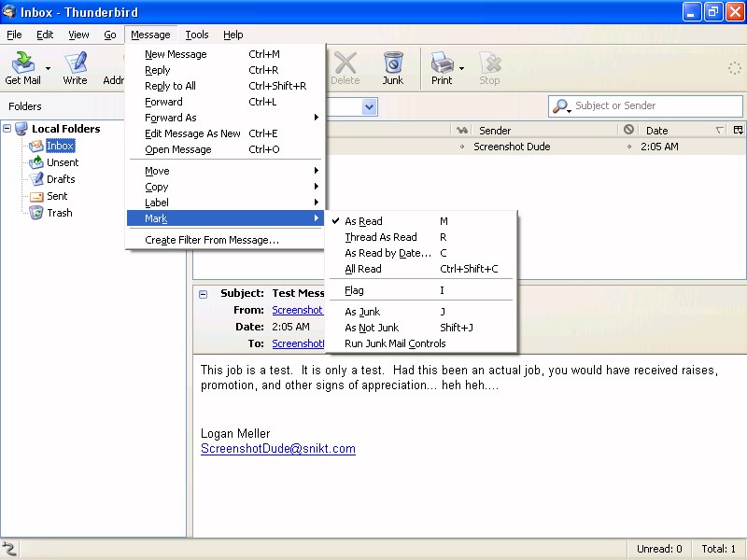
Task: Choose All Read in Mark submenu
Action: point(421,269)
